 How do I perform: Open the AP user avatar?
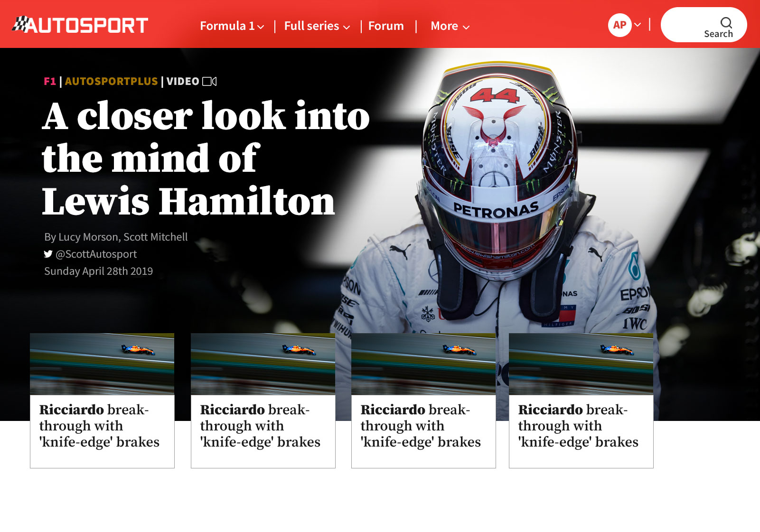pyautogui.click(x=619, y=25)
